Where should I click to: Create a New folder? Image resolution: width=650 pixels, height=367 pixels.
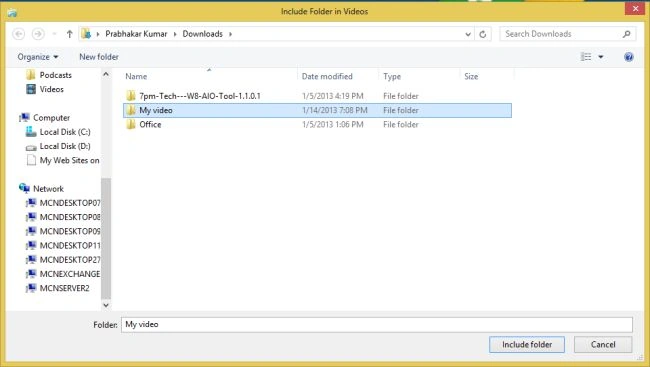99,57
